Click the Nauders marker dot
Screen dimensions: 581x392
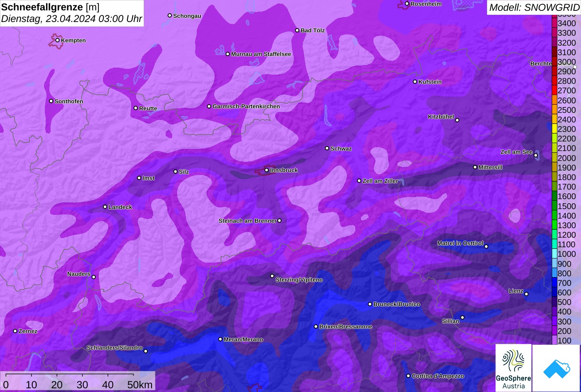click(x=93, y=277)
